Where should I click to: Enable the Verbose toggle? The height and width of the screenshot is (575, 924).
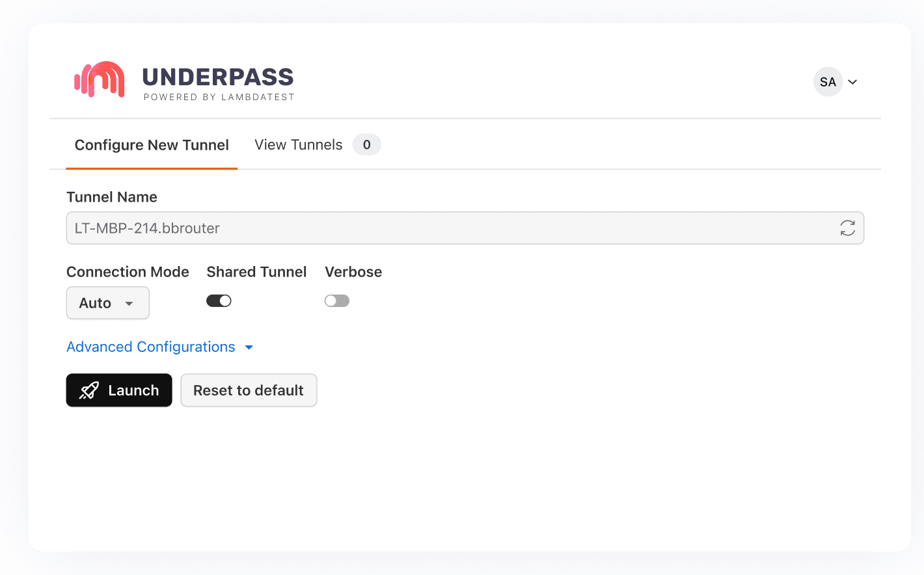point(336,301)
